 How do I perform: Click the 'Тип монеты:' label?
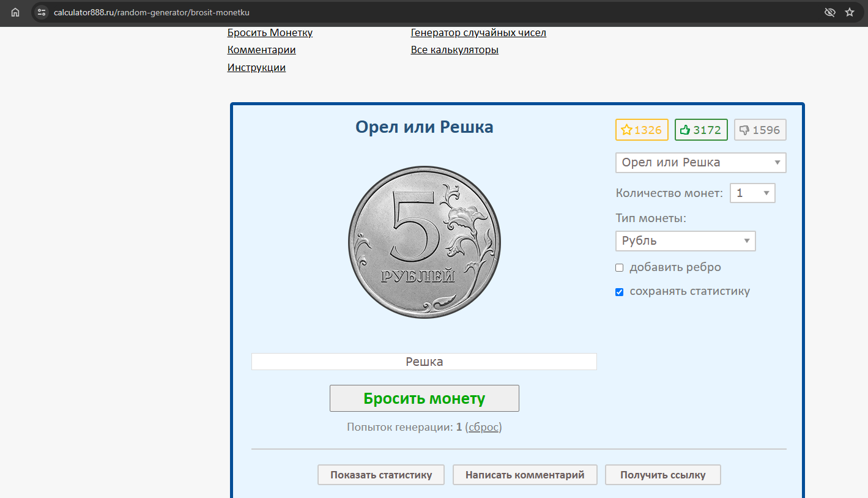(651, 218)
